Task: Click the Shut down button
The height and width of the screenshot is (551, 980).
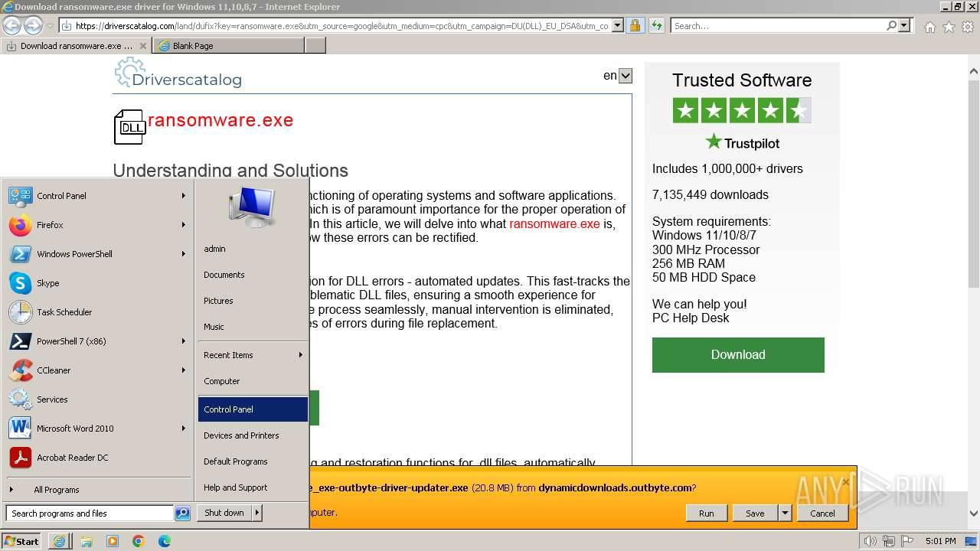Action: coord(224,513)
